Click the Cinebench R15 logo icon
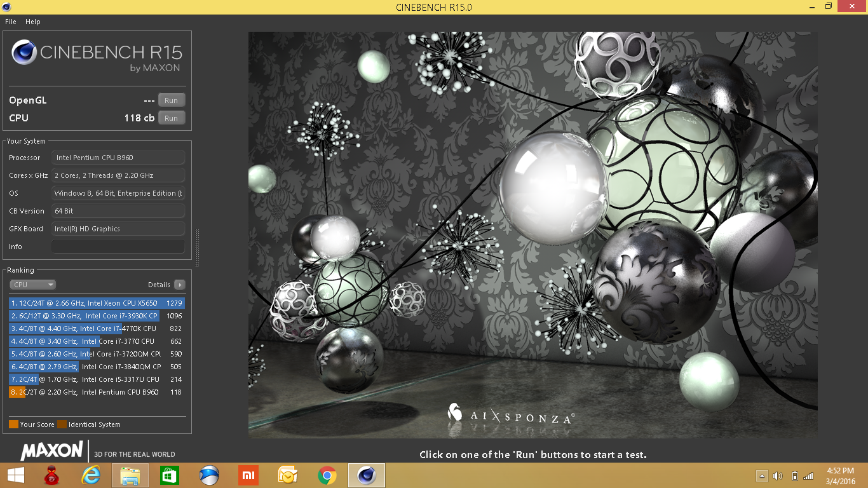This screenshot has width=868, height=488. tap(24, 53)
